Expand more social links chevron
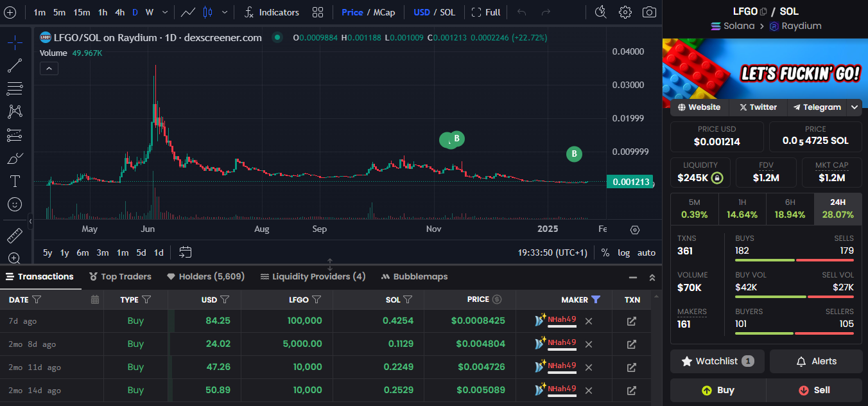 855,107
